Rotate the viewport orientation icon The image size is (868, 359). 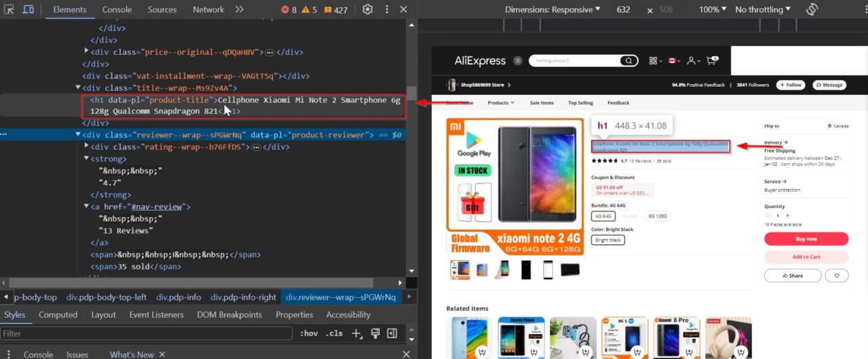tap(812, 9)
